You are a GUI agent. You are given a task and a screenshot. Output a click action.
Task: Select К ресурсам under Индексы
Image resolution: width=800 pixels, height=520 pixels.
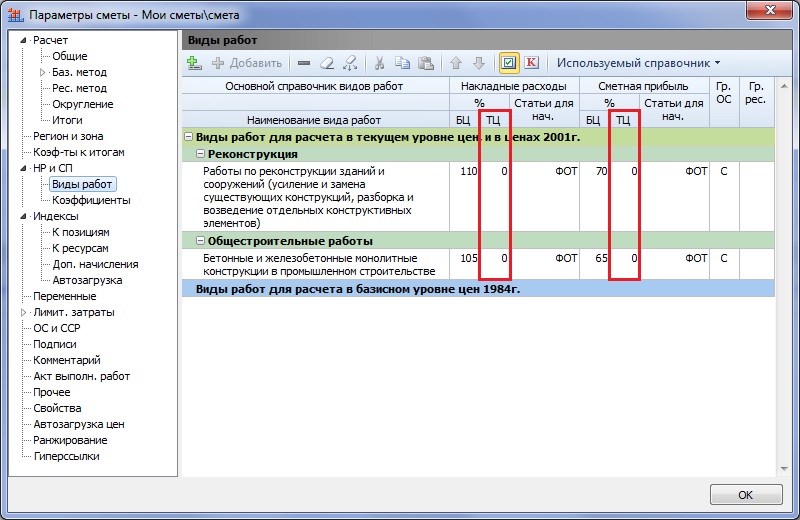pyautogui.click(x=80, y=248)
